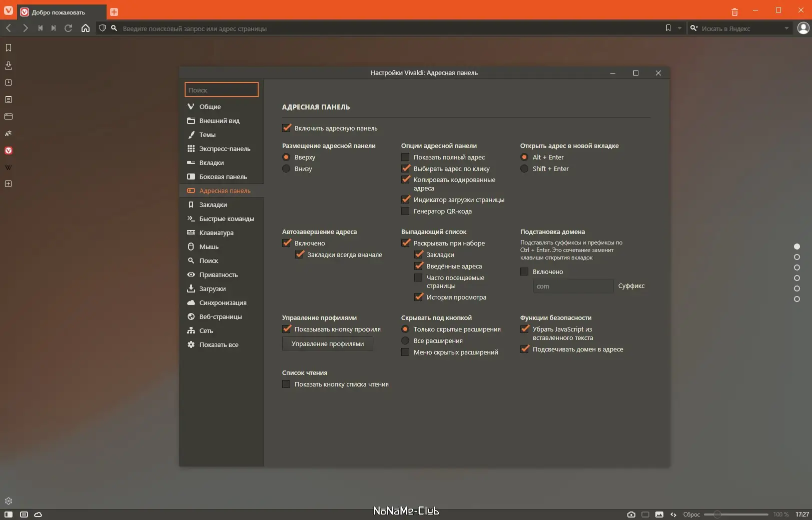Click the browser settings gear icon

(x=9, y=501)
